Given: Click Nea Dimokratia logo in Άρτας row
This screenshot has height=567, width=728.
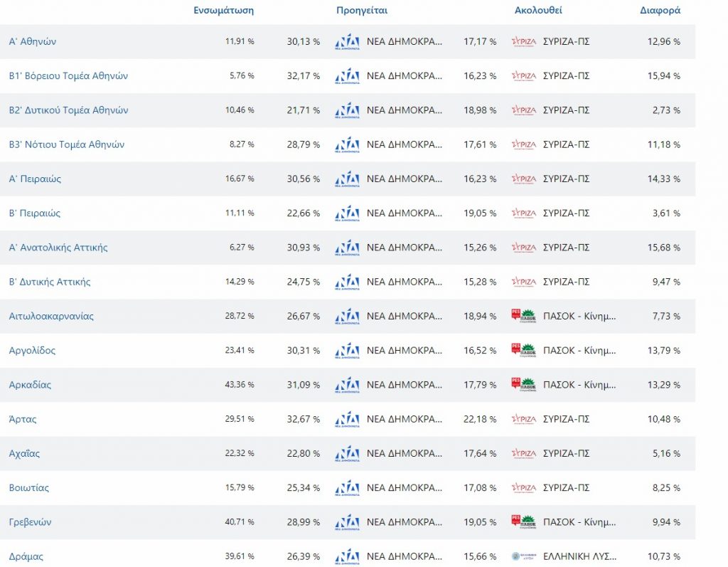Looking at the screenshot, I should pyautogui.click(x=346, y=419).
